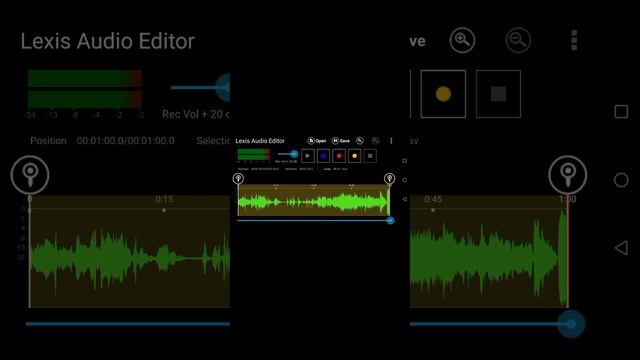640x360 pixels.
Task: Click the zoom-in magnifier in the small center preview
Action: (x=360, y=141)
